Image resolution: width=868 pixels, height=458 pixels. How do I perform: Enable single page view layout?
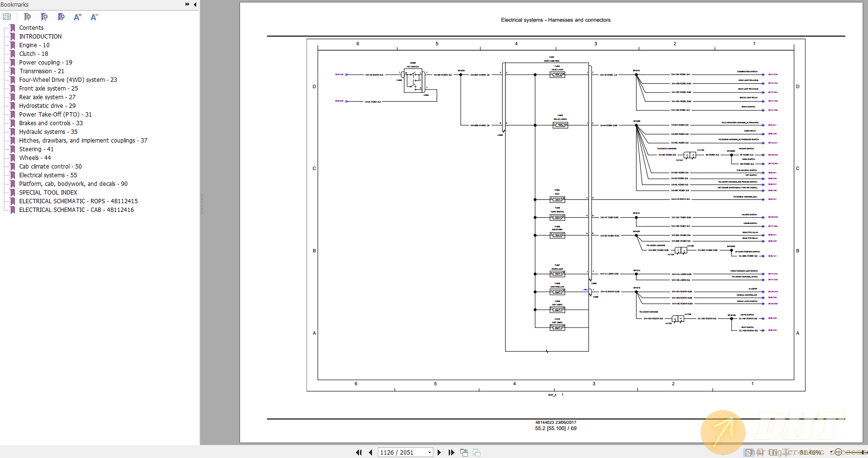(x=748, y=452)
